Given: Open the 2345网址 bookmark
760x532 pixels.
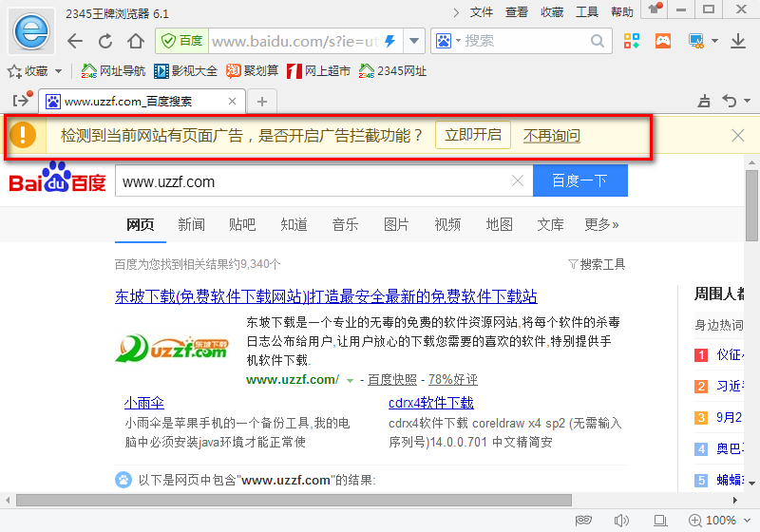Looking at the screenshot, I should [x=392, y=71].
